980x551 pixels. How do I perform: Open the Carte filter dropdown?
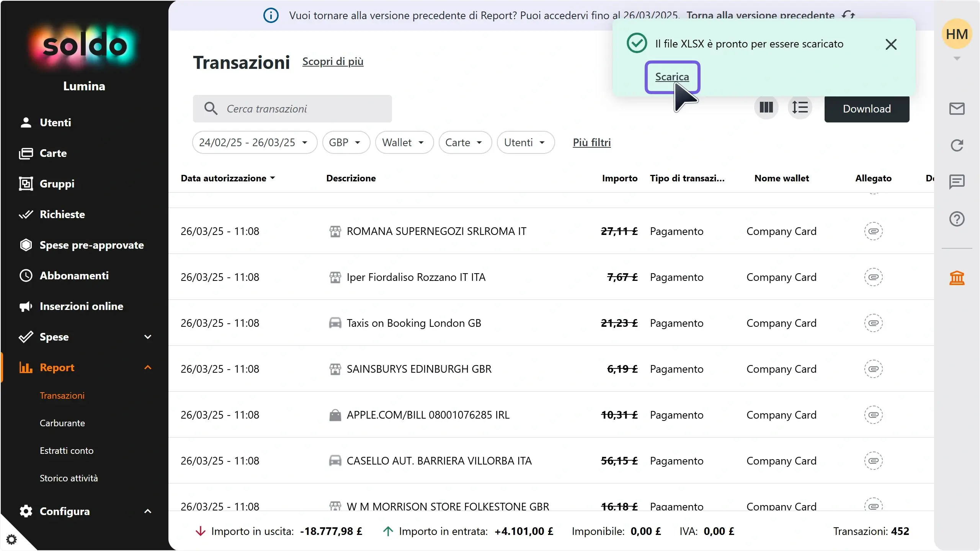pos(465,142)
